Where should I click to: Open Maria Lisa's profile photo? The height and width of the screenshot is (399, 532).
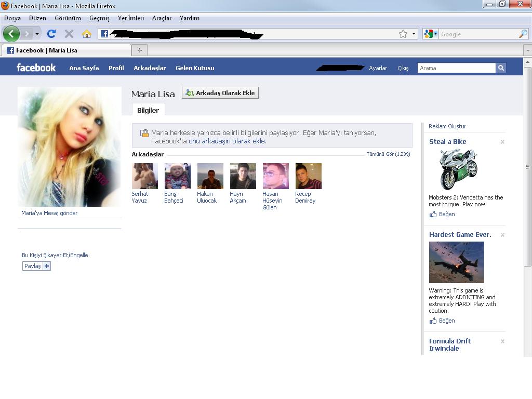tap(69, 147)
